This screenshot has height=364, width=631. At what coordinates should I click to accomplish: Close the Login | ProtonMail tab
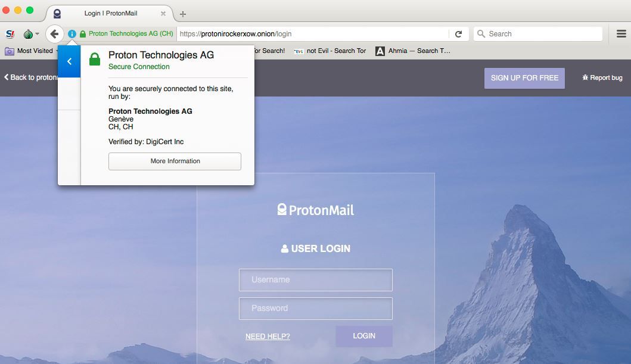coord(163,13)
